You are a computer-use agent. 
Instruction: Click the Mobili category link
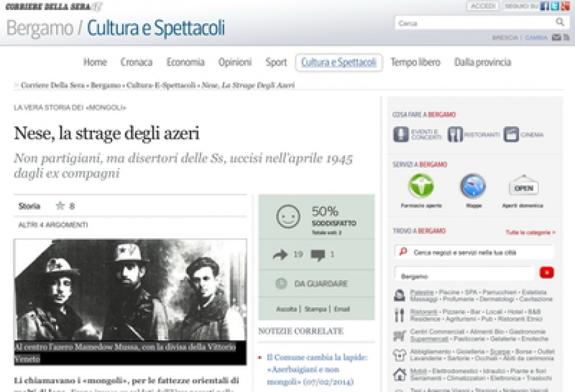[419, 371]
